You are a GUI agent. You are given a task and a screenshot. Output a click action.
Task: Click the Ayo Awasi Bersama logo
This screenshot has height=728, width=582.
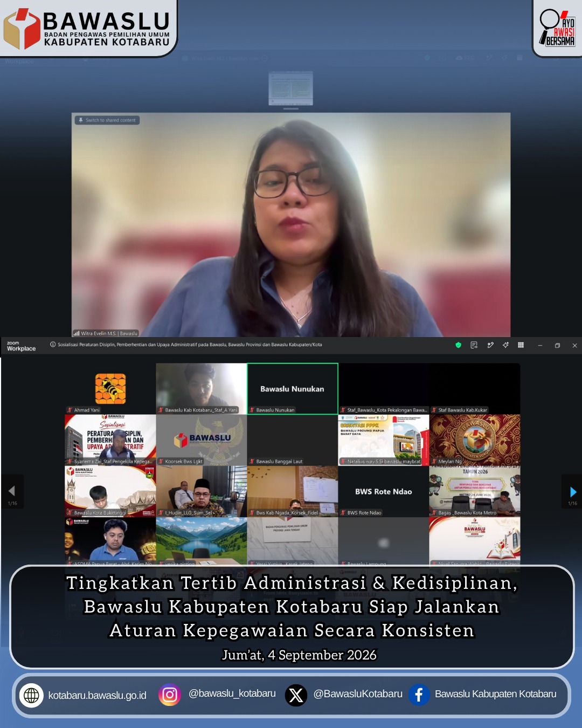coord(557,28)
